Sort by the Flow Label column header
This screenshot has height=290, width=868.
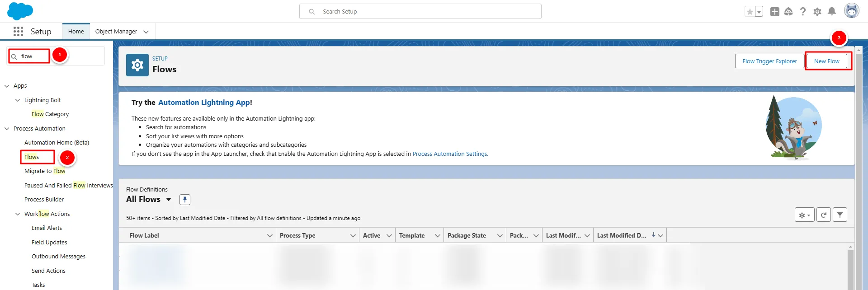[144, 236]
